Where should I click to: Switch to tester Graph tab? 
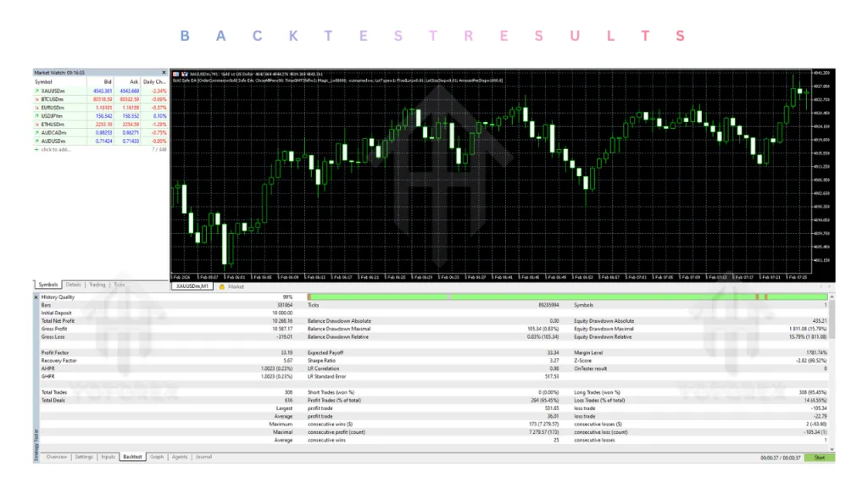[157, 457]
